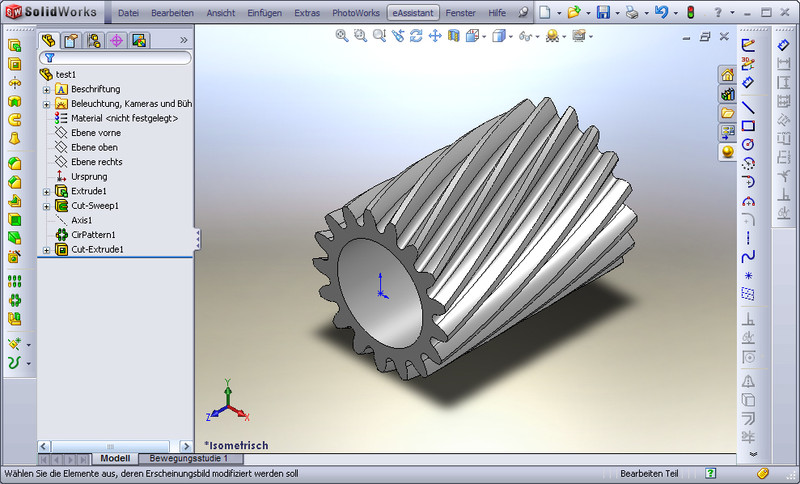Open the display style dropdown arrow
Image resolution: width=800 pixels, height=484 pixels.
(511, 37)
